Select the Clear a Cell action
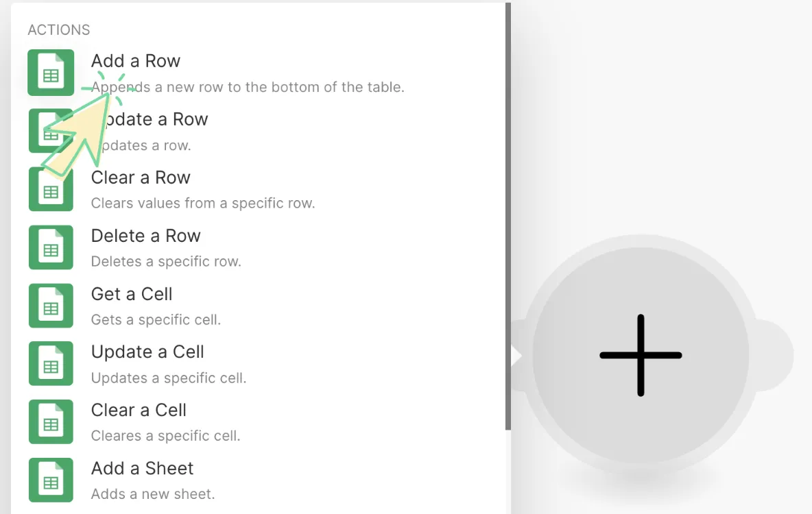The height and width of the screenshot is (514, 812). pyautogui.click(x=139, y=411)
